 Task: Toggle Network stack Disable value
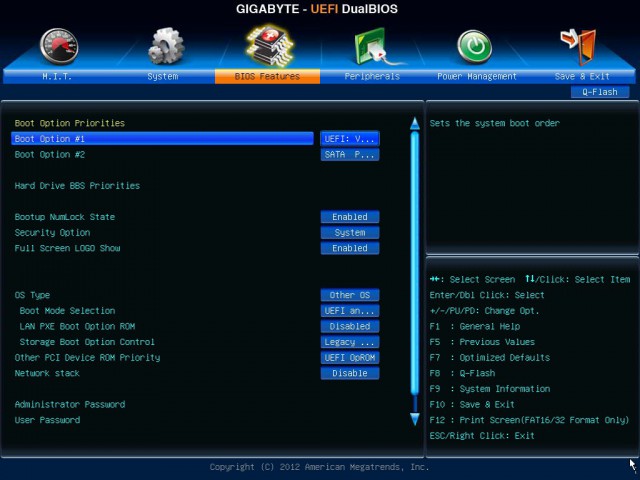click(x=350, y=373)
